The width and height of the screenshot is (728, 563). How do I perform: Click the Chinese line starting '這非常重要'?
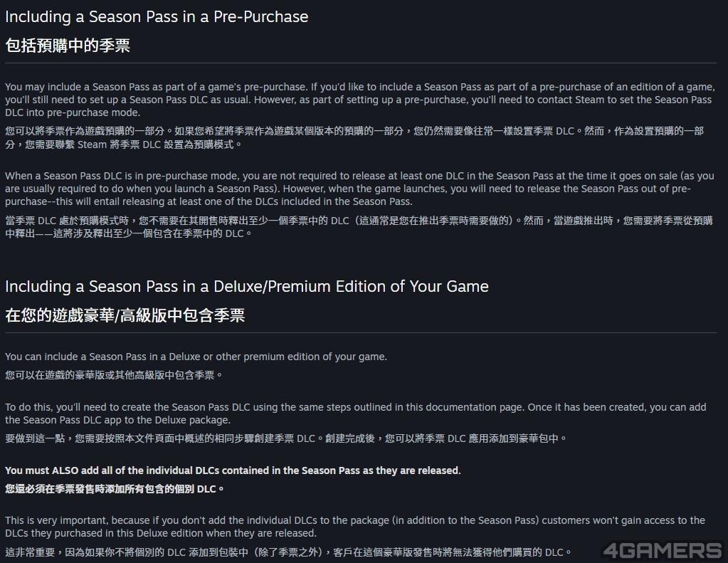coord(288,552)
